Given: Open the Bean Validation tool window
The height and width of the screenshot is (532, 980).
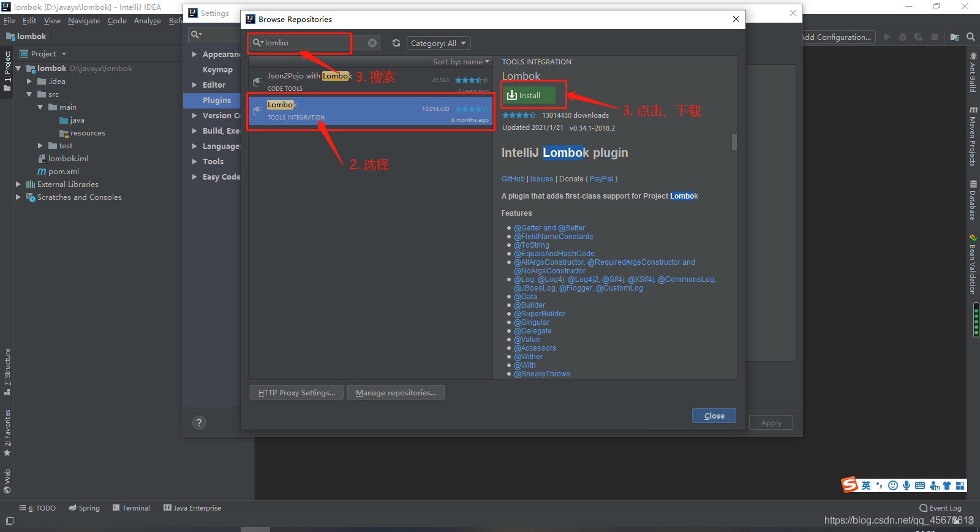Looking at the screenshot, I should tap(973, 264).
